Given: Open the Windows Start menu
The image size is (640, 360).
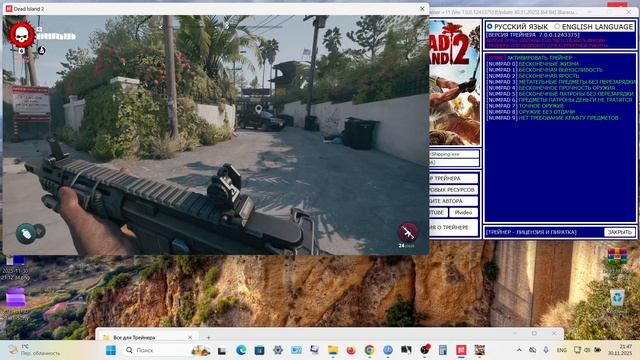Looking at the screenshot, I should tap(111, 350).
